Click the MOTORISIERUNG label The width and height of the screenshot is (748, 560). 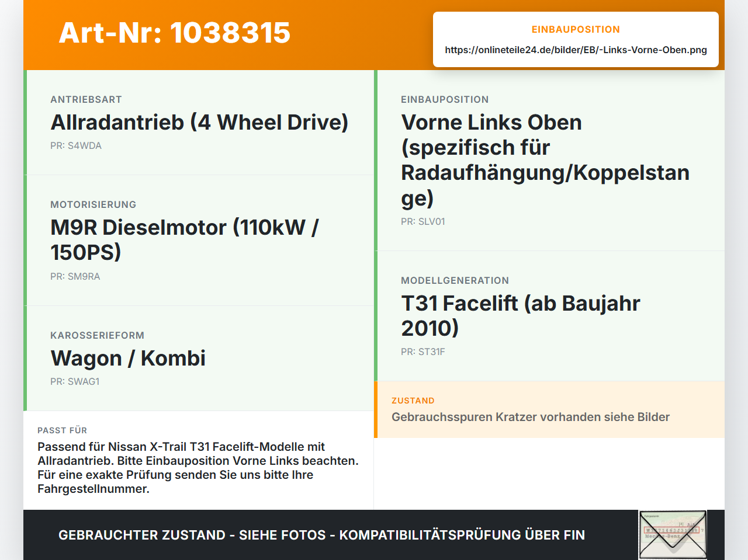[93, 204]
